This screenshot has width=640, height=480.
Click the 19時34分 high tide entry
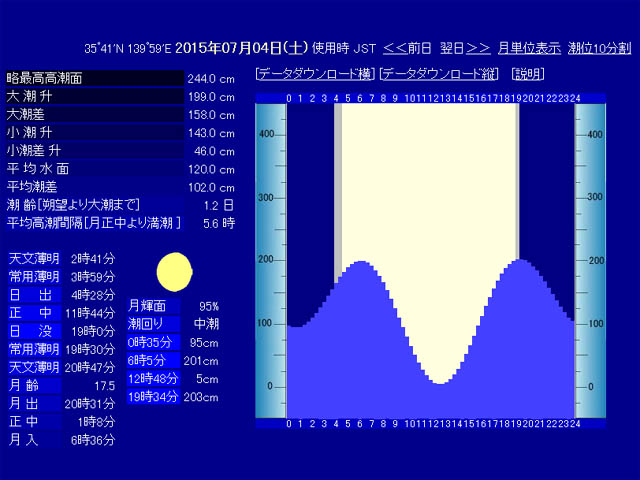coord(153,397)
